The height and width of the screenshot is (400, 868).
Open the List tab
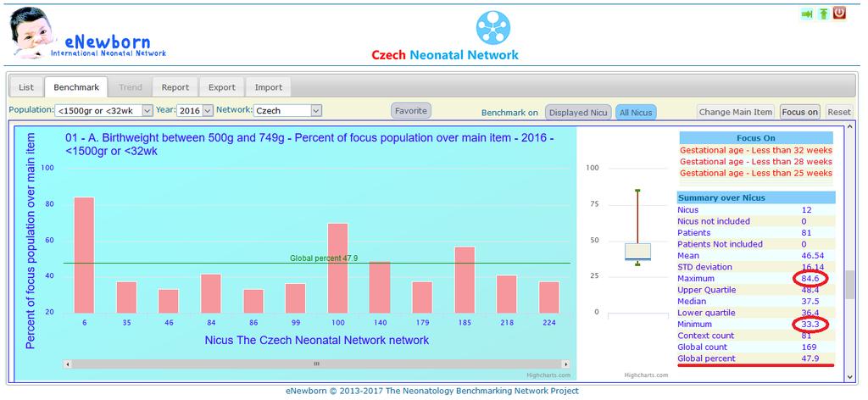click(x=26, y=87)
